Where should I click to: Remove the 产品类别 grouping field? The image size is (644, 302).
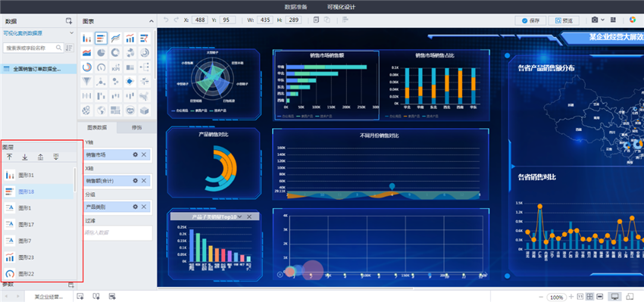(x=144, y=207)
